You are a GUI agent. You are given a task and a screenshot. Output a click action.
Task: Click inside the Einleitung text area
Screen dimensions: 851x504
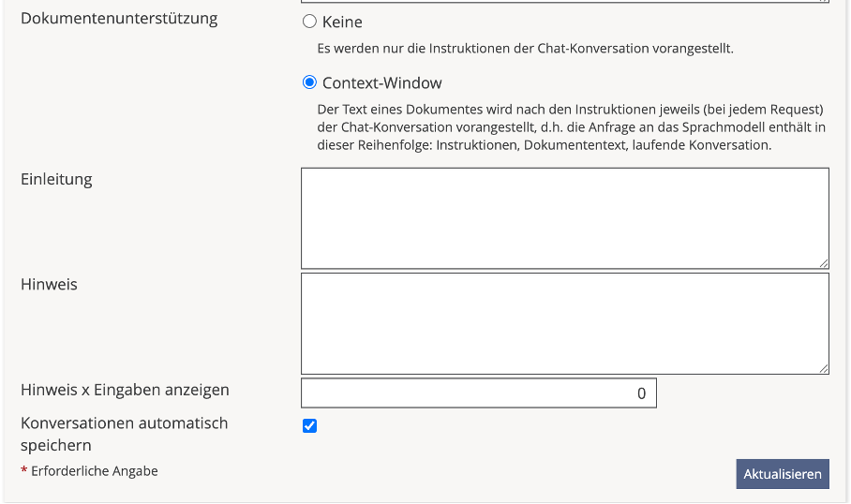(x=564, y=218)
